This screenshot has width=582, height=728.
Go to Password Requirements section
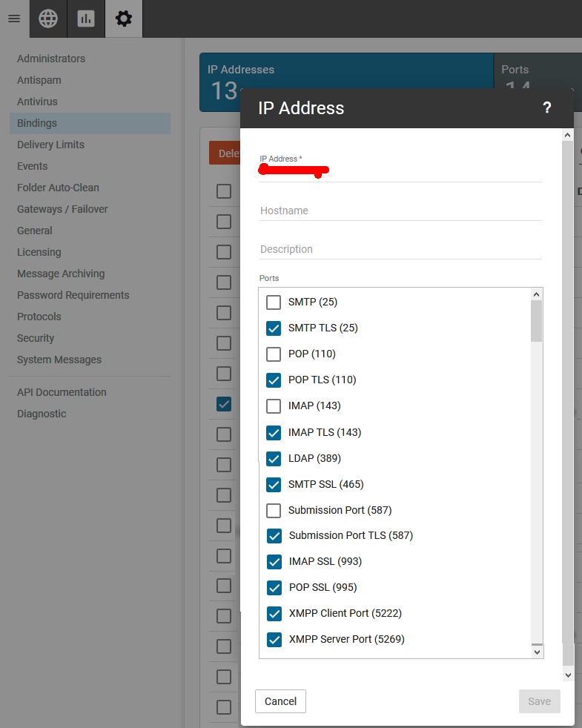[x=73, y=295]
